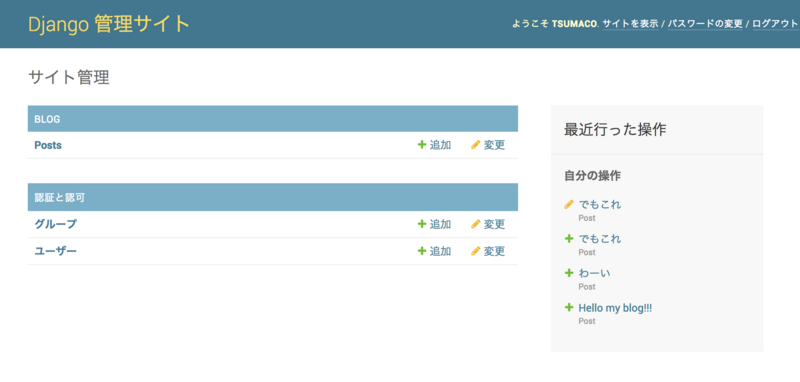The height and width of the screenshot is (382, 800).
Task: Click ログアウト to log out
Action: coord(775,24)
